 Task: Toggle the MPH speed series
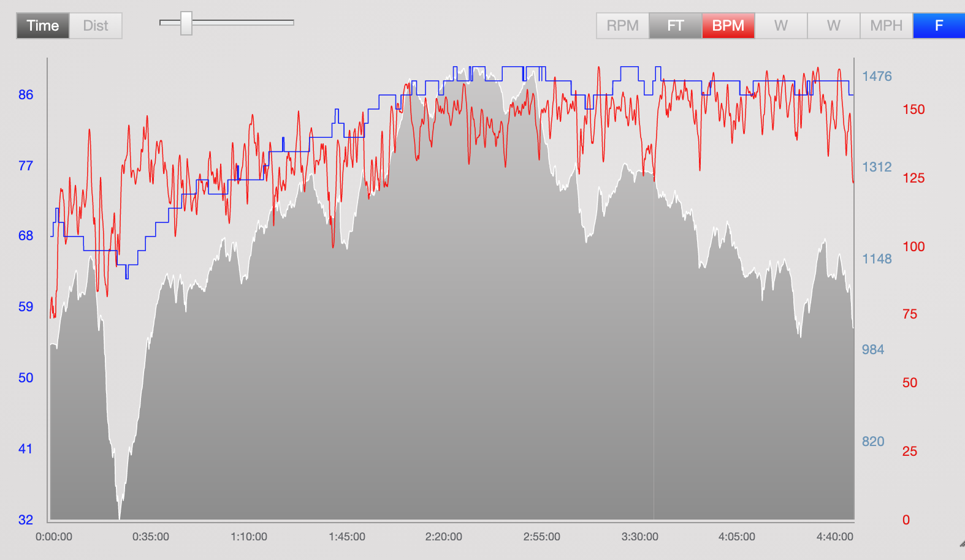click(x=887, y=26)
